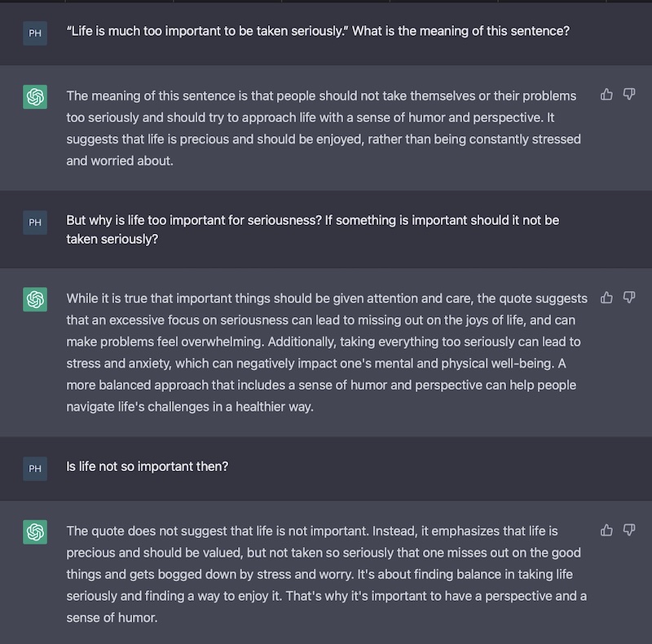Thumbs up the final reply about finding balance
Image resolution: width=652 pixels, height=644 pixels.
pyautogui.click(x=606, y=530)
